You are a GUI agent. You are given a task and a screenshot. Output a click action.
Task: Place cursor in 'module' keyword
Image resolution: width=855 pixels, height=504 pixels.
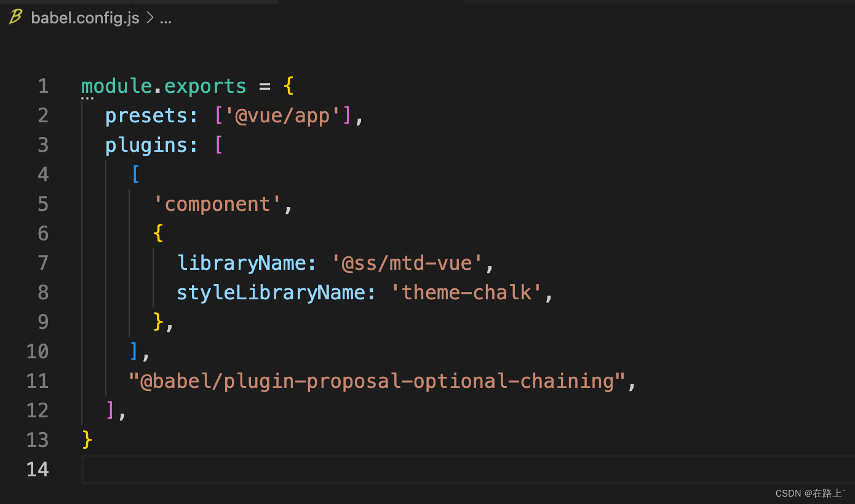tap(116, 86)
